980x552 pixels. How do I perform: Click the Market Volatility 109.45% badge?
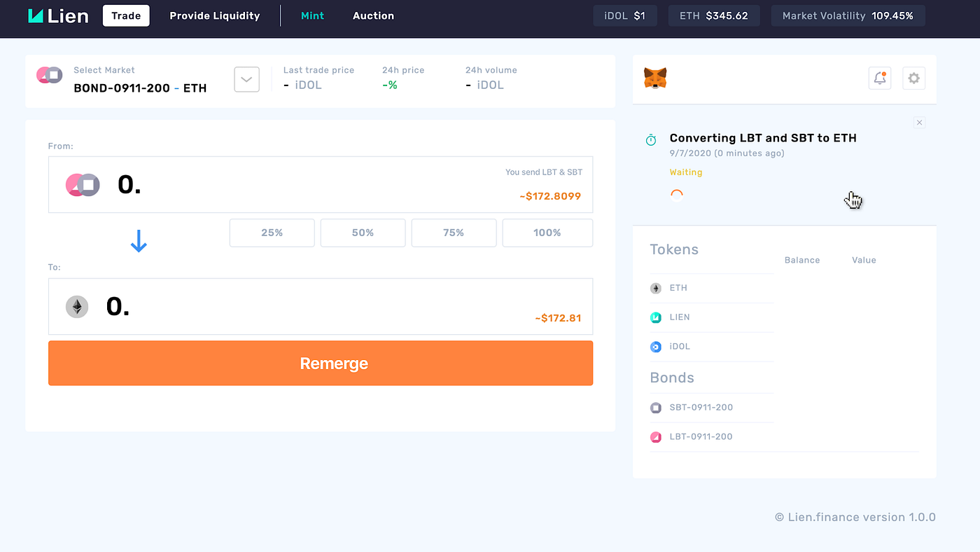click(848, 15)
